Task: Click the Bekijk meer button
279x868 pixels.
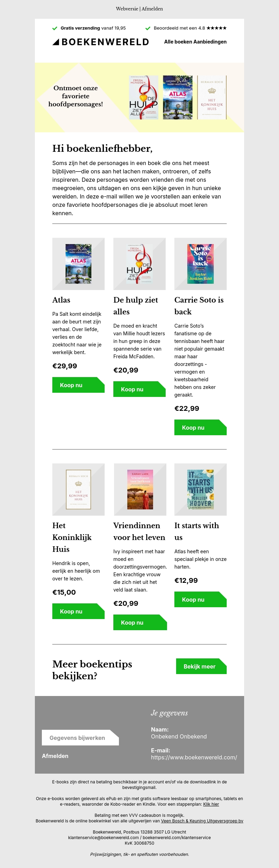Action: (201, 666)
